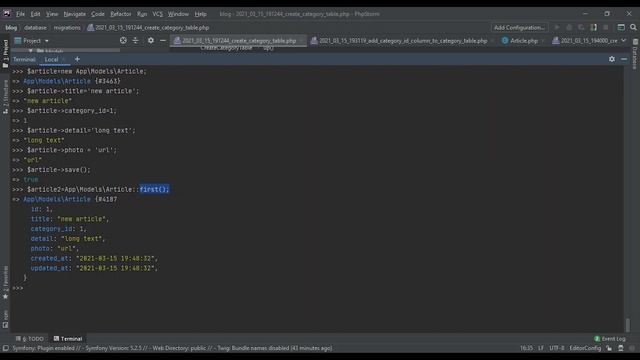Open the Navigate menu
This screenshot has height=360, width=640.
tap(75, 14)
